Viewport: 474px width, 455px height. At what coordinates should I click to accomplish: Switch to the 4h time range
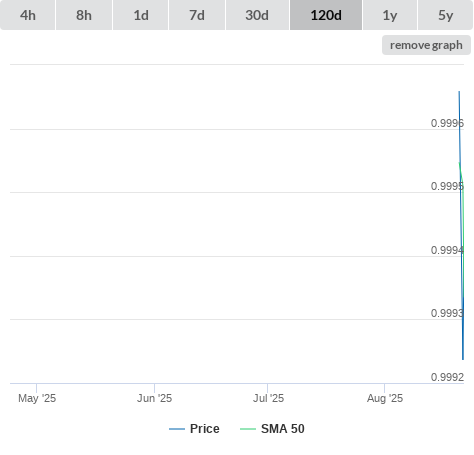(x=27, y=15)
